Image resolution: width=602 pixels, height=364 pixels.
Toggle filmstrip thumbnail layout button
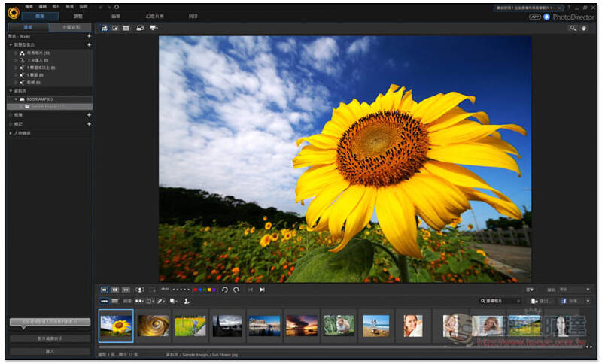click(x=104, y=301)
